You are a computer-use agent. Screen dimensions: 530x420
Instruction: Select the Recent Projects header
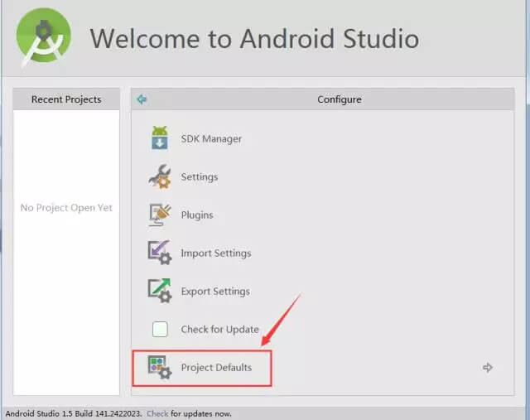click(66, 99)
